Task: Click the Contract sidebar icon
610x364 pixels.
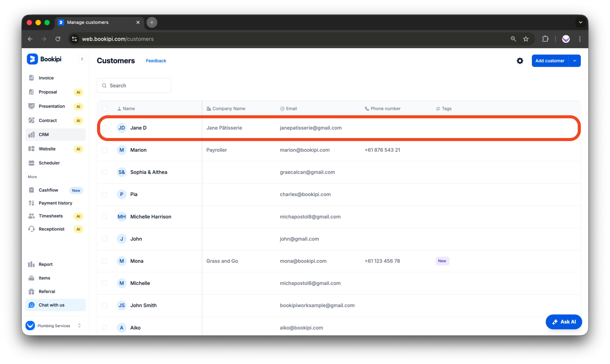Action: (32, 120)
